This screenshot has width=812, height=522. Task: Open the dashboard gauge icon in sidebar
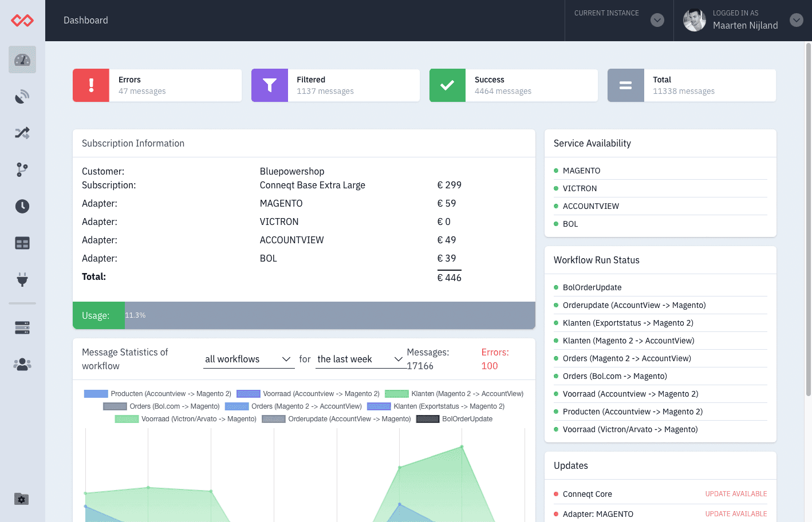22,60
